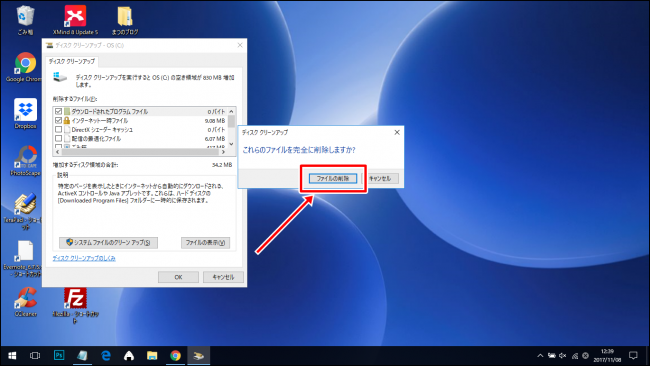
Task: Uncheck ダウンロードされたプログラム ファイル checkbox
Action: point(58,111)
